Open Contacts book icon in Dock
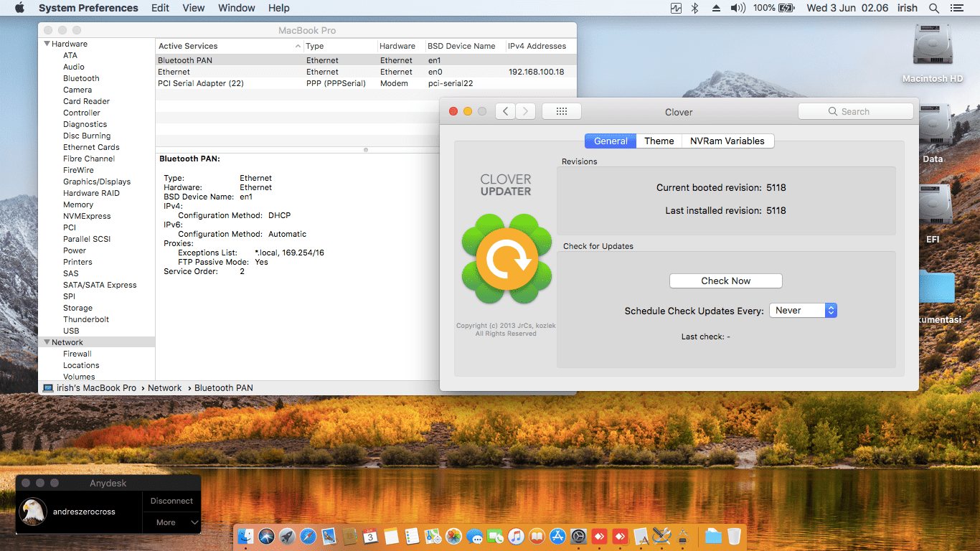Viewport: 980px width, 551px height. [350, 536]
